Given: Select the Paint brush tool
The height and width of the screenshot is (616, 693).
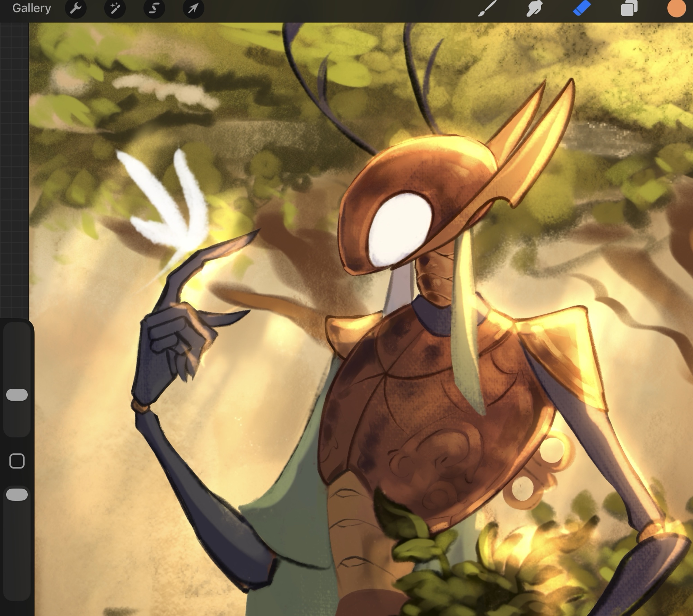Looking at the screenshot, I should [487, 8].
